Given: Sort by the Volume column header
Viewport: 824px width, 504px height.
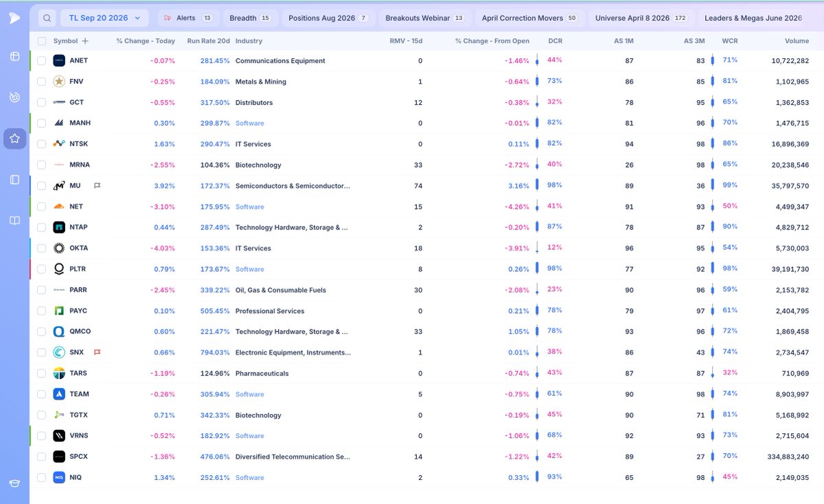Looking at the screenshot, I should coord(797,41).
